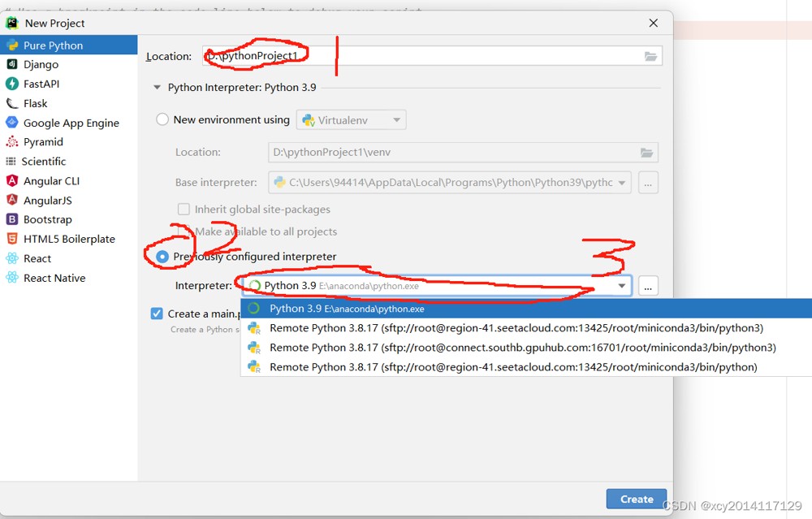The width and height of the screenshot is (812, 519).
Task: Click the PyCharm logo in title bar
Action: click(x=12, y=23)
